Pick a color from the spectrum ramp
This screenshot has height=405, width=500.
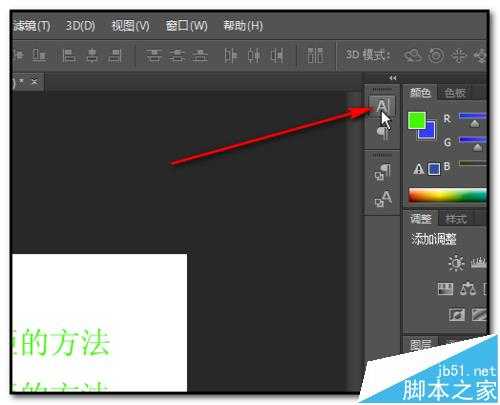(447, 196)
